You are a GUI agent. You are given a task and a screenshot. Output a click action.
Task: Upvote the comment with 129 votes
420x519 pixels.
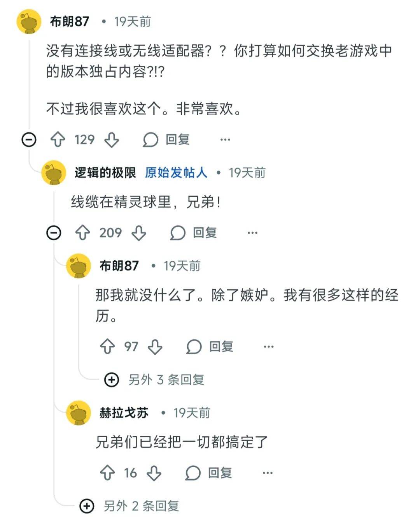58,139
